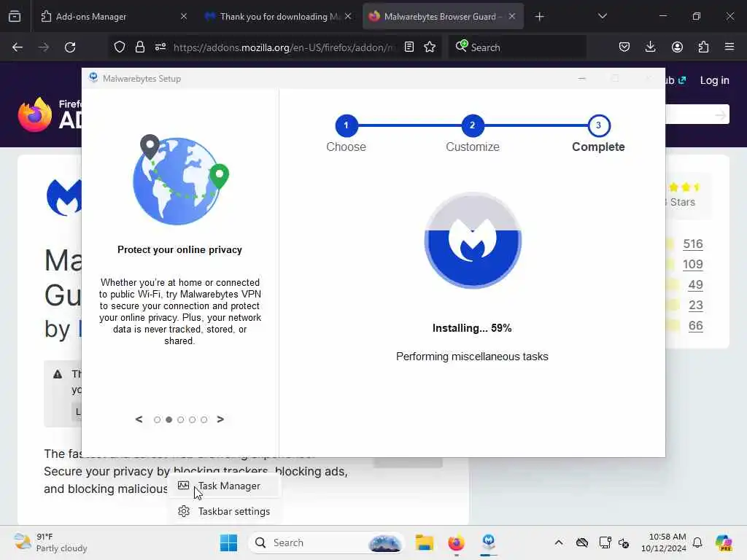747x560 pixels.
Task: Select the fifth carousel dot
Action: click(204, 420)
